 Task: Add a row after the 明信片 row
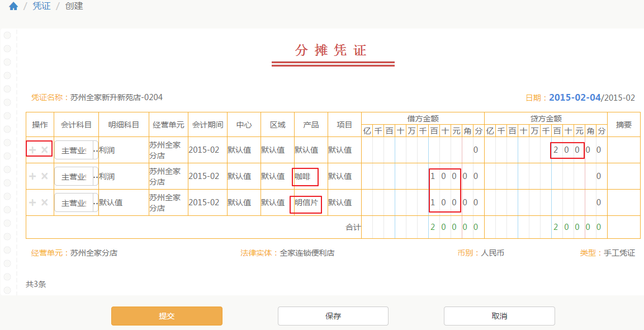(32, 202)
